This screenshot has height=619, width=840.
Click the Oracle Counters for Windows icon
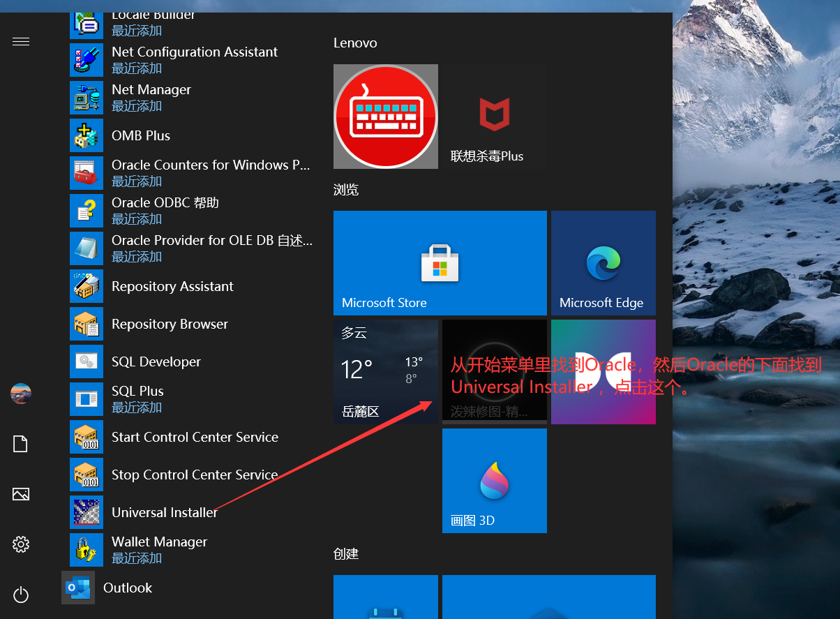tap(87, 173)
